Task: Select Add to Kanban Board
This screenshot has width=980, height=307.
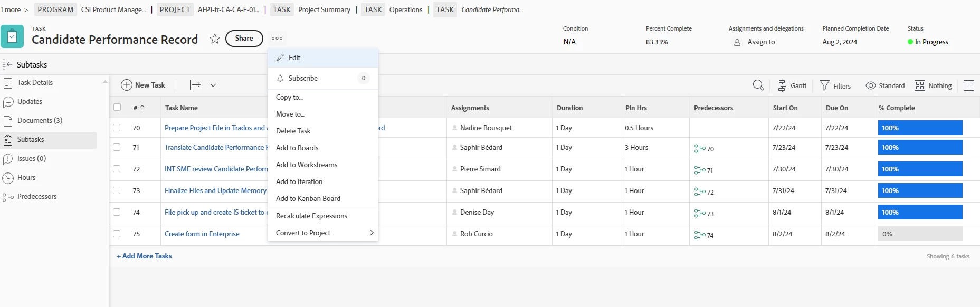Action: pyautogui.click(x=308, y=198)
